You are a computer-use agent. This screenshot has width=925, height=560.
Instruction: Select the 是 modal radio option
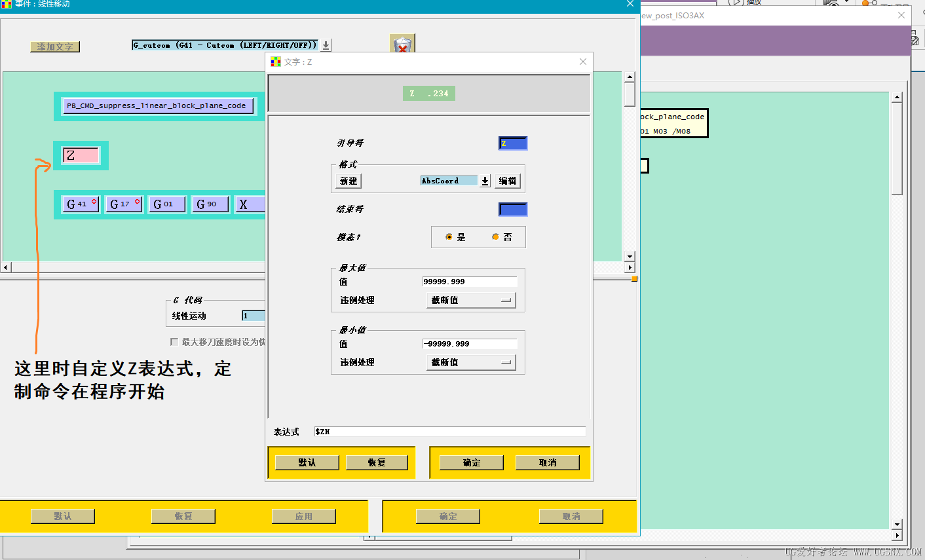455,237
